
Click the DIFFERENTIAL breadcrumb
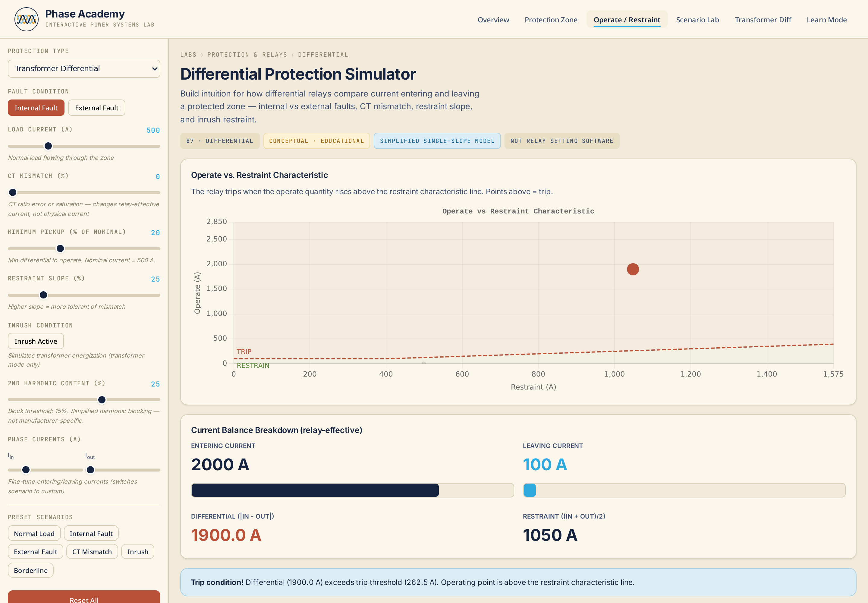[x=323, y=55]
